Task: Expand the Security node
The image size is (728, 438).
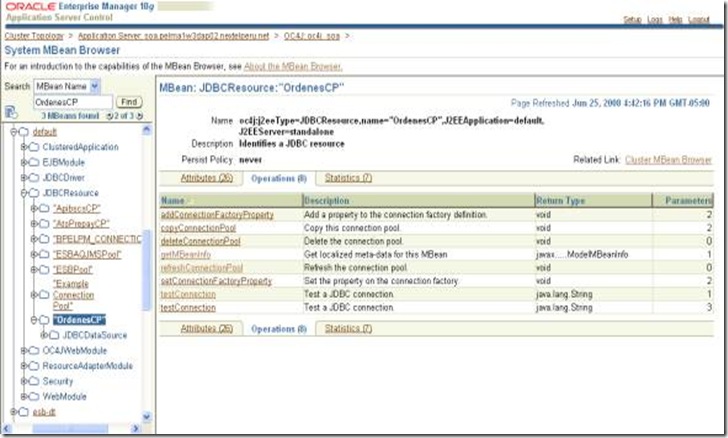Action: tap(24, 381)
